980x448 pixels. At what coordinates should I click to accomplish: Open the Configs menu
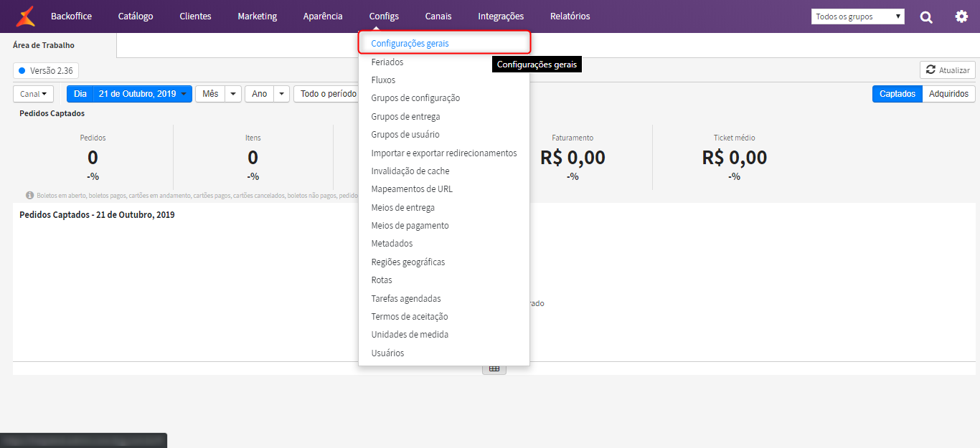[x=384, y=16]
